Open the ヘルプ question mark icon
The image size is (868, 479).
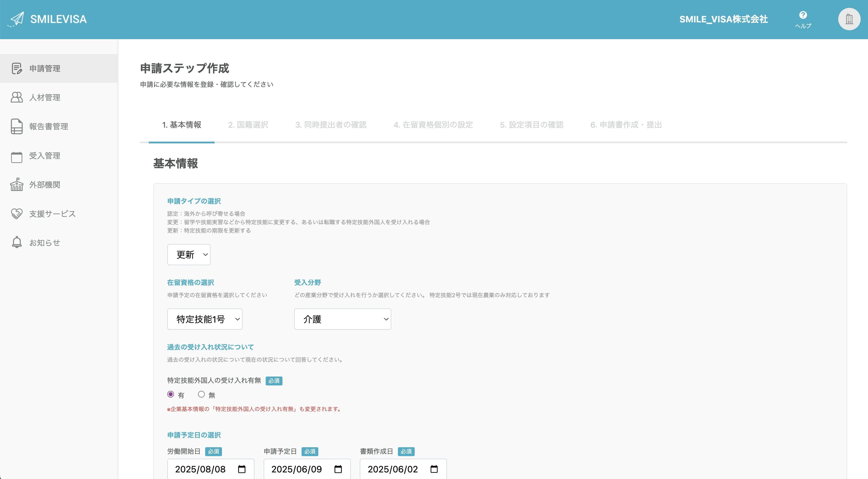pos(803,15)
